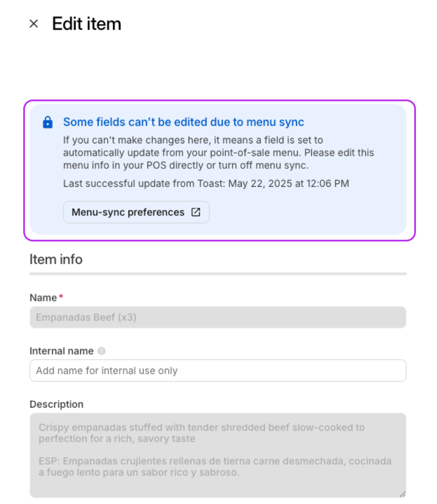
Task: Click the English 'Crispy empanadas' description text
Action: tap(201, 433)
